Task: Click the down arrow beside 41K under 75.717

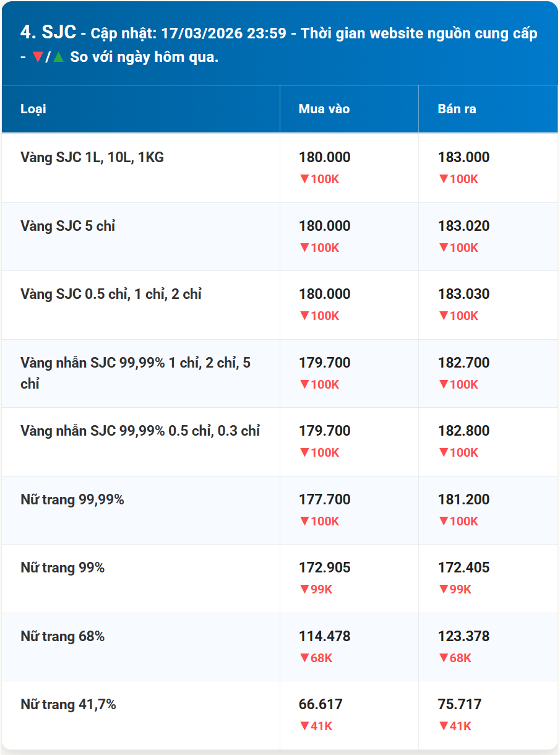Action: [443, 726]
